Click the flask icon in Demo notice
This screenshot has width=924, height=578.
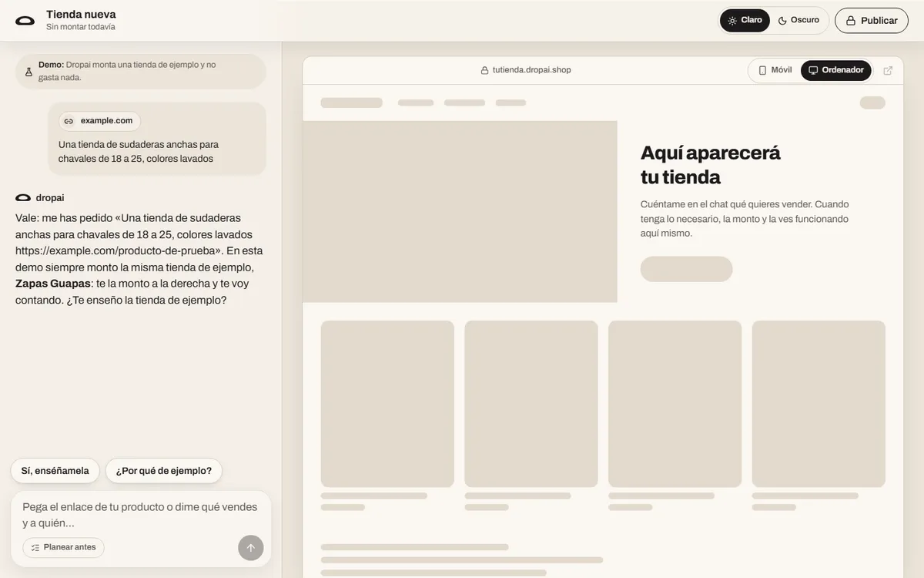[28, 72]
